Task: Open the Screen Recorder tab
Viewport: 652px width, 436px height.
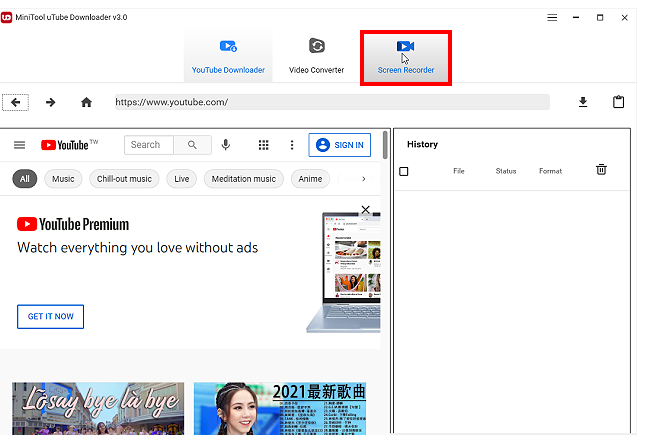Action: 405,57
